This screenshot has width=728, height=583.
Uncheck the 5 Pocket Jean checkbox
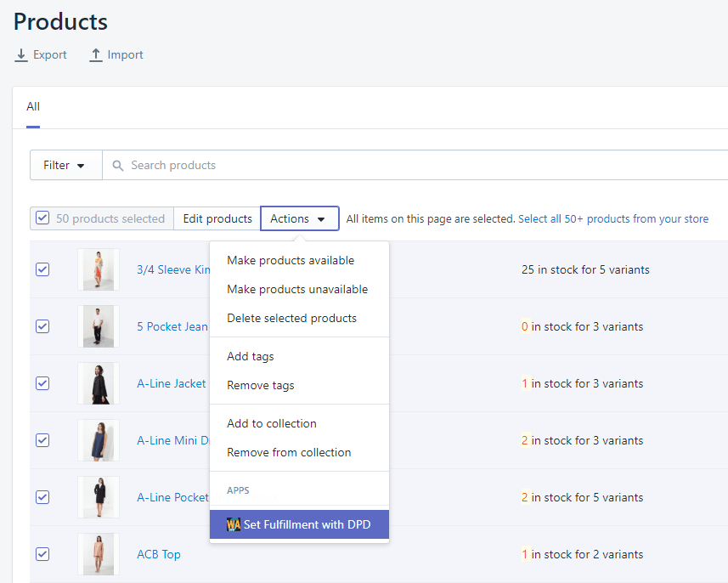pos(42,326)
